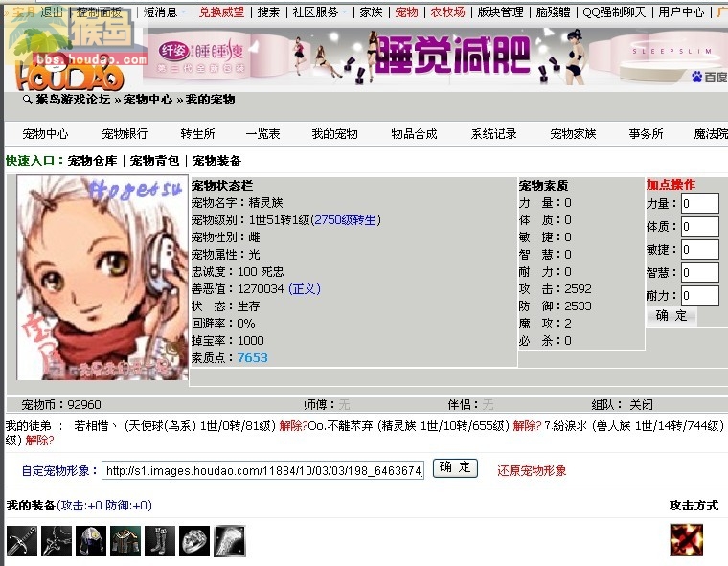Click the pet avatar image
The height and width of the screenshot is (566, 728).
tap(102, 278)
